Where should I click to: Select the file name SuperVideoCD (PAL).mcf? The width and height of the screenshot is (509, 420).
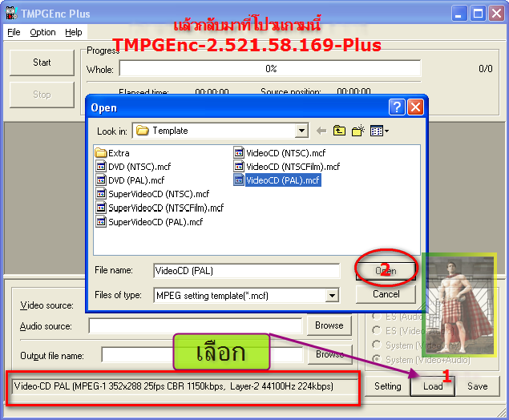[x=156, y=222]
